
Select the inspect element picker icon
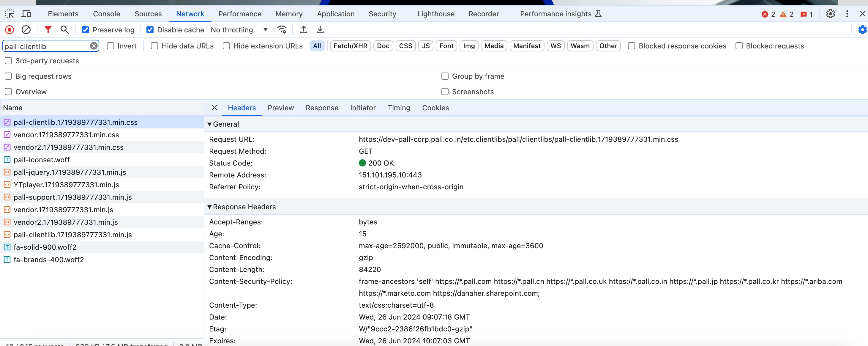pyautogui.click(x=10, y=14)
